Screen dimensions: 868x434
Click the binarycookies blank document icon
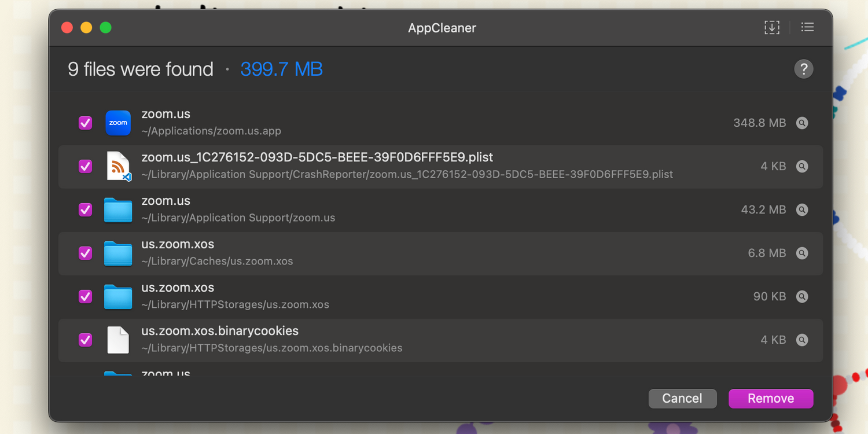pyautogui.click(x=118, y=340)
